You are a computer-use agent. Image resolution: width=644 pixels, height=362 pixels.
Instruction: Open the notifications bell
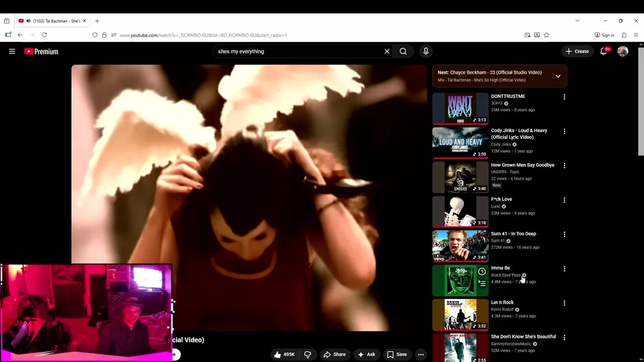pyautogui.click(x=604, y=51)
